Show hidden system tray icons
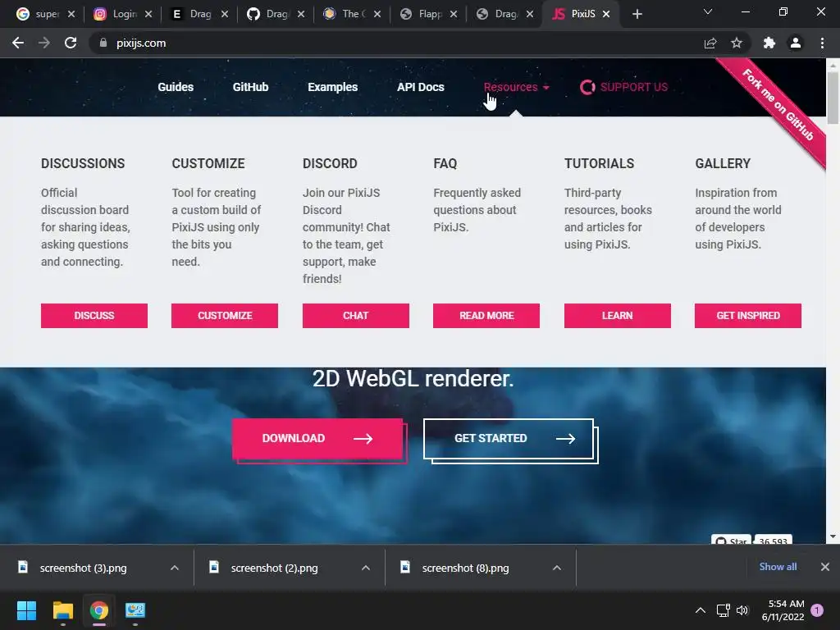840x630 pixels. point(701,610)
